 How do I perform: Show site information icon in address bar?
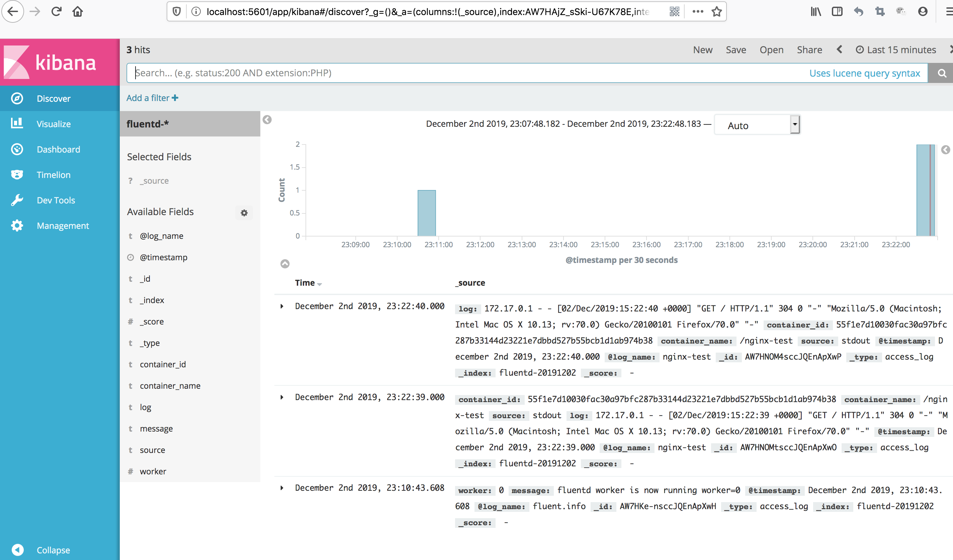196,12
